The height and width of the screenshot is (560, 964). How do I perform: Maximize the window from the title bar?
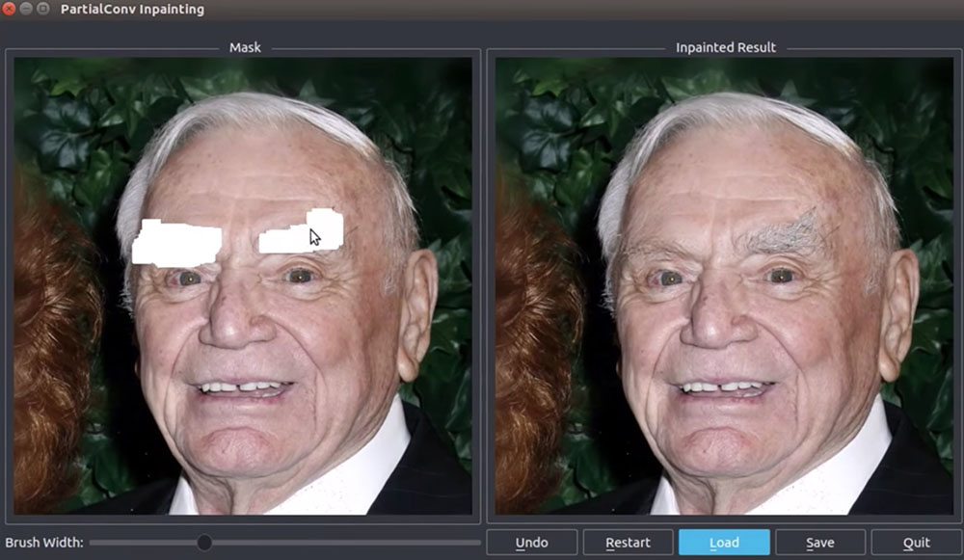43,9
